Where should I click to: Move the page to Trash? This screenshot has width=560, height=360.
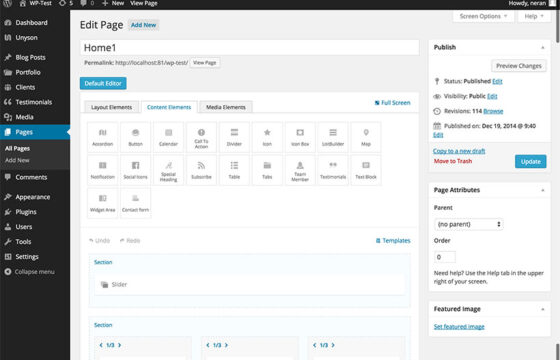coord(453,161)
